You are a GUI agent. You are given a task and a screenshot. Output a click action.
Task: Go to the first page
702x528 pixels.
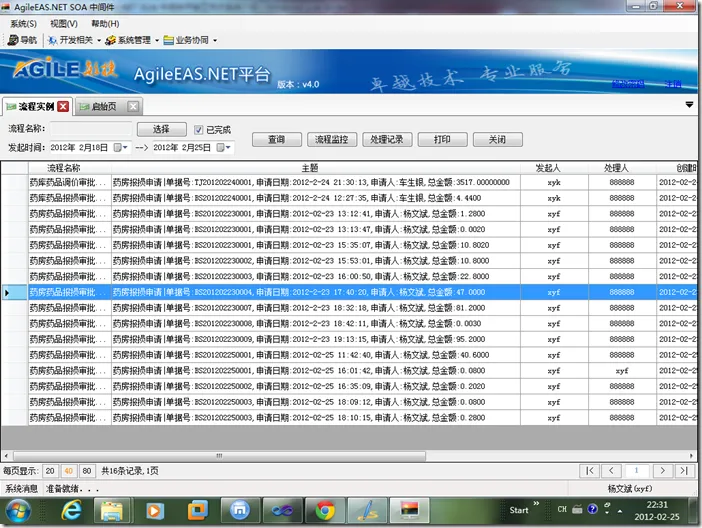[x=590, y=471]
